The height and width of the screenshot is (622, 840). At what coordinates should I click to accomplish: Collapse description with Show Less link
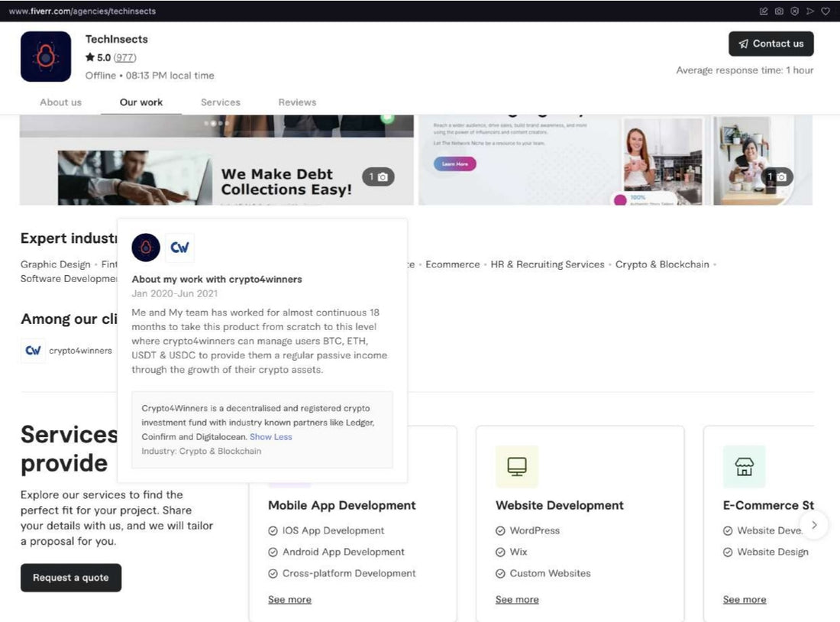270,437
